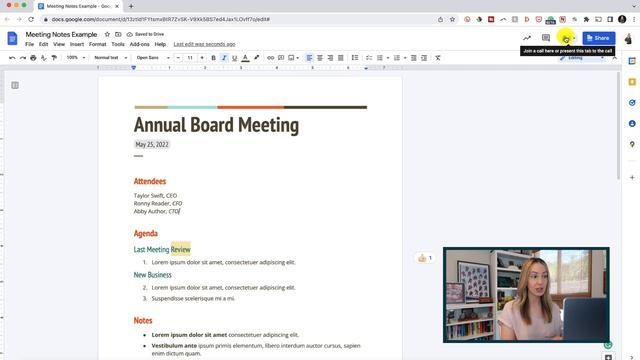Open the View menu
Image resolution: width=640 pixels, height=360 pixels.
(59, 44)
